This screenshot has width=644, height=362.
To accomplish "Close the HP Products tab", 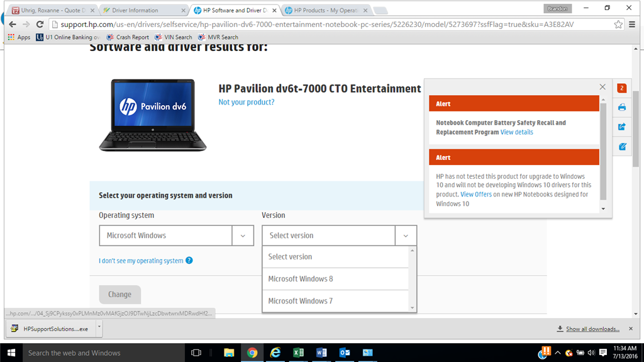I will [x=365, y=10].
